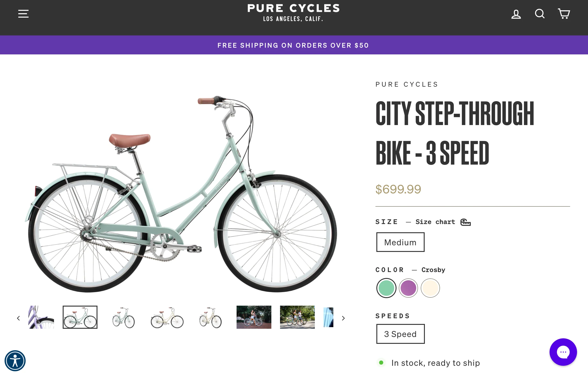Open the account login icon
The width and height of the screenshot is (588, 374).
(x=516, y=14)
